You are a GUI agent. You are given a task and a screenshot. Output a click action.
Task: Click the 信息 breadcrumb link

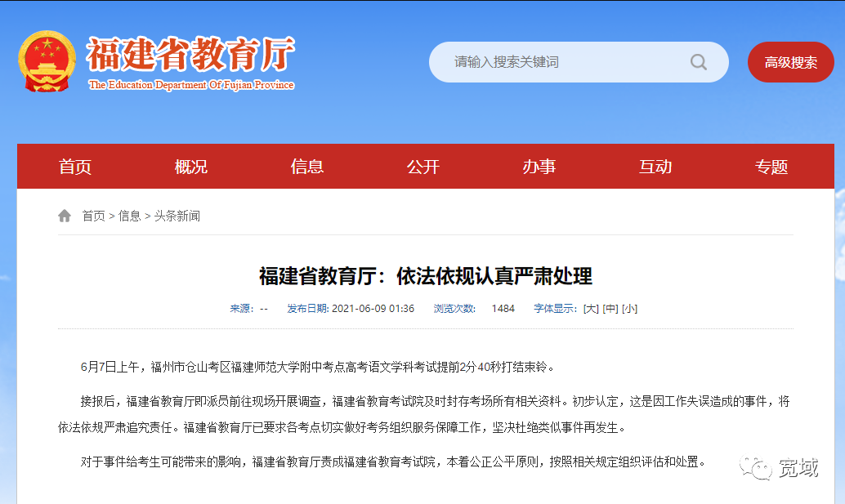coord(128,216)
